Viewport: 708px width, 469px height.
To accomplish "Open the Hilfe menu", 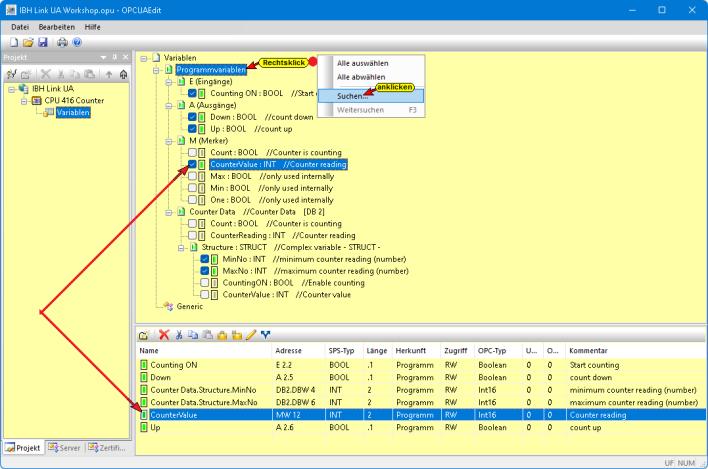I will pos(93,27).
